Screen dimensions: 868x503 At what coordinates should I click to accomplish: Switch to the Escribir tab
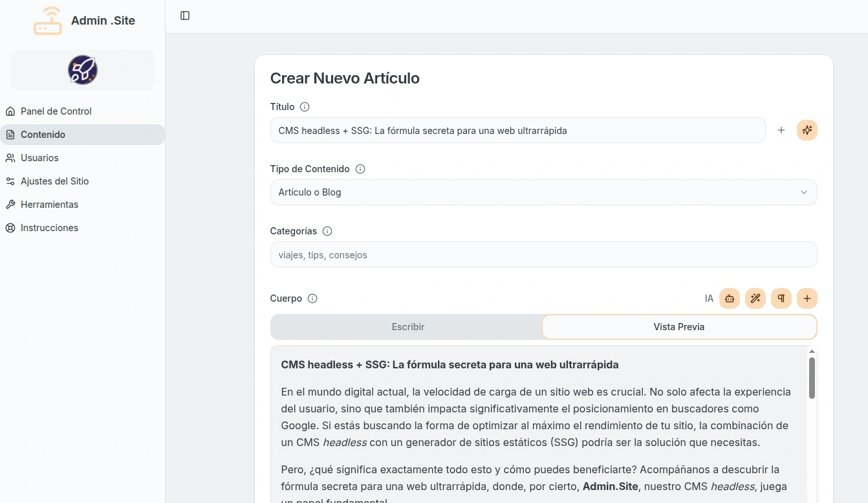coord(407,326)
